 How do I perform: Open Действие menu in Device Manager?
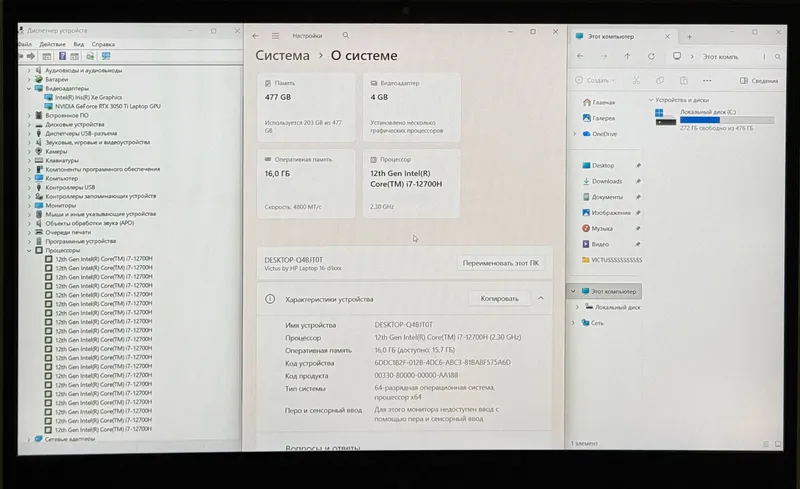(x=53, y=44)
